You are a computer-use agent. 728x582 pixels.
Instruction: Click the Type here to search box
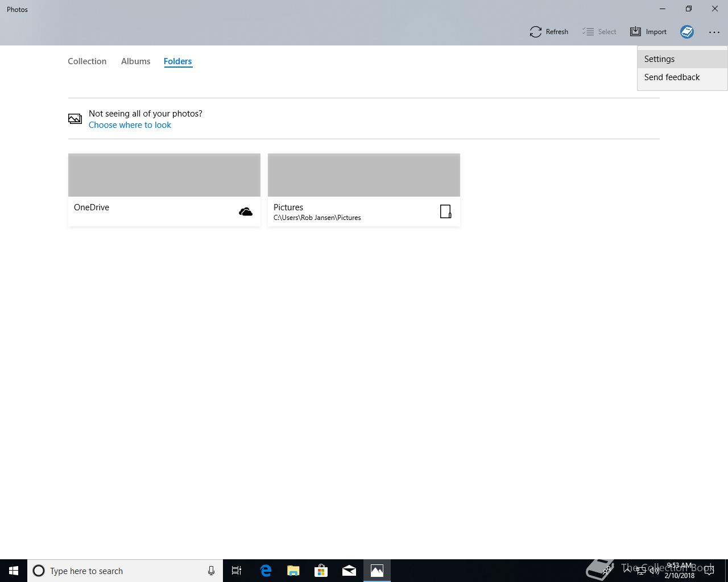pyautogui.click(x=125, y=571)
